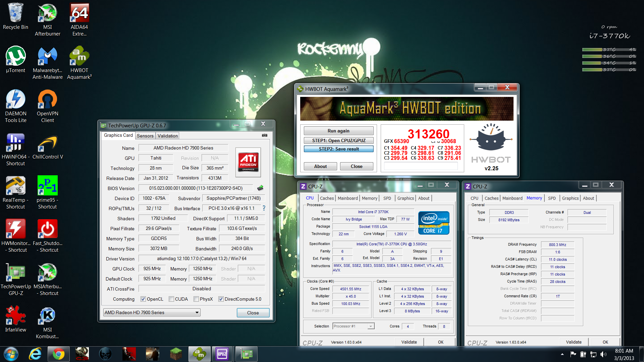Image resolution: width=644 pixels, height=362 pixels.
Task: Launch MSI Kombustor desktop icon
Action: (48, 322)
